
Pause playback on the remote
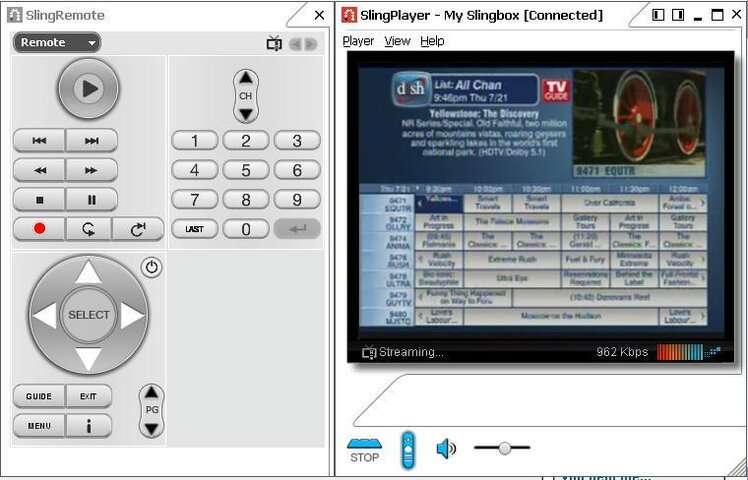(92, 200)
